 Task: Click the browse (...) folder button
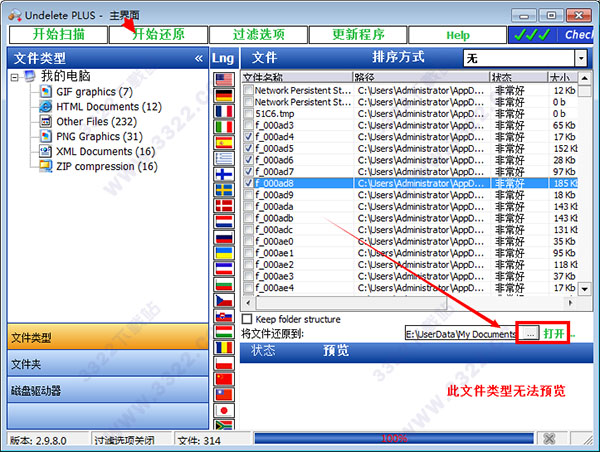point(530,334)
